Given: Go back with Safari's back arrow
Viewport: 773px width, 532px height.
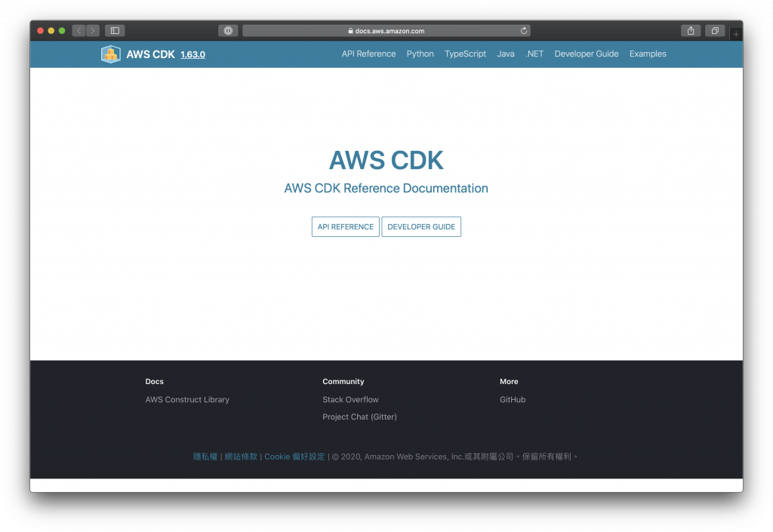Looking at the screenshot, I should (79, 30).
